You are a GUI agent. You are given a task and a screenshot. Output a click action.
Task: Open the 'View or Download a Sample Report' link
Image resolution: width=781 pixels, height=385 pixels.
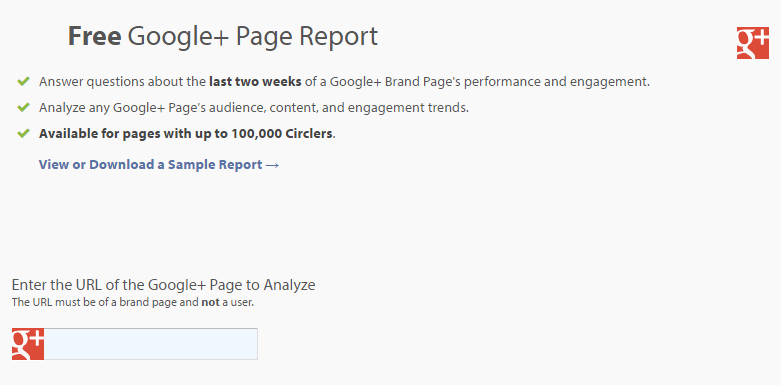click(159, 165)
